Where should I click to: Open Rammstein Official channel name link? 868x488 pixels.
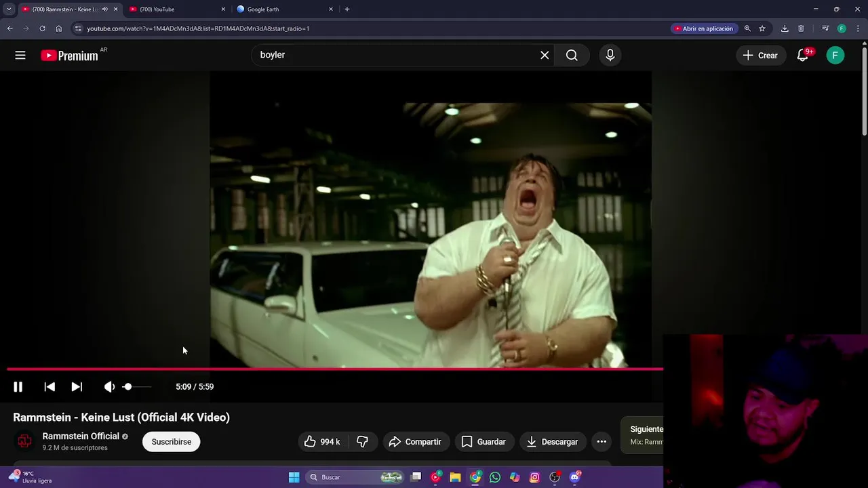pos(81,436)
